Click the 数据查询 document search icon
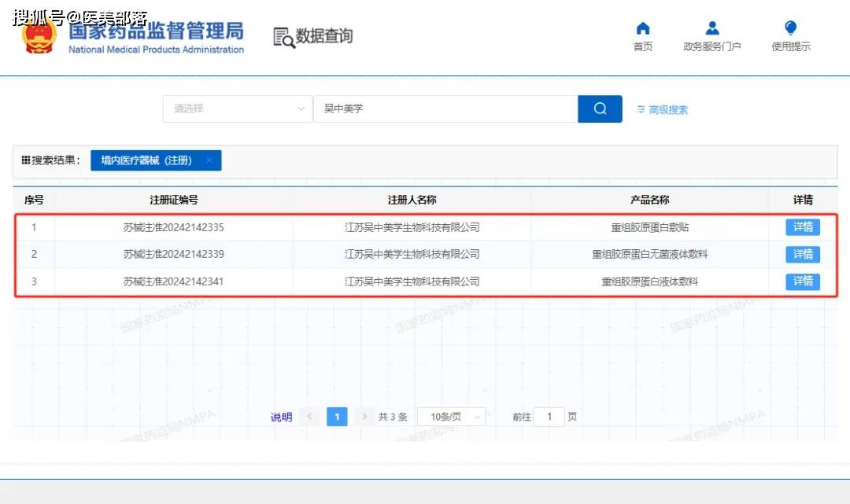Screen dimensions: 850x504 [284, 38]
